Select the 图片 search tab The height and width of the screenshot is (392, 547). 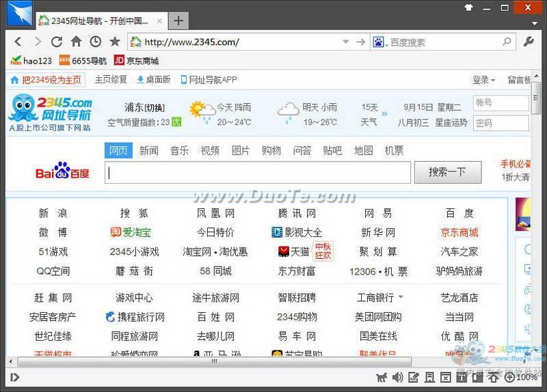pos(241,150)
